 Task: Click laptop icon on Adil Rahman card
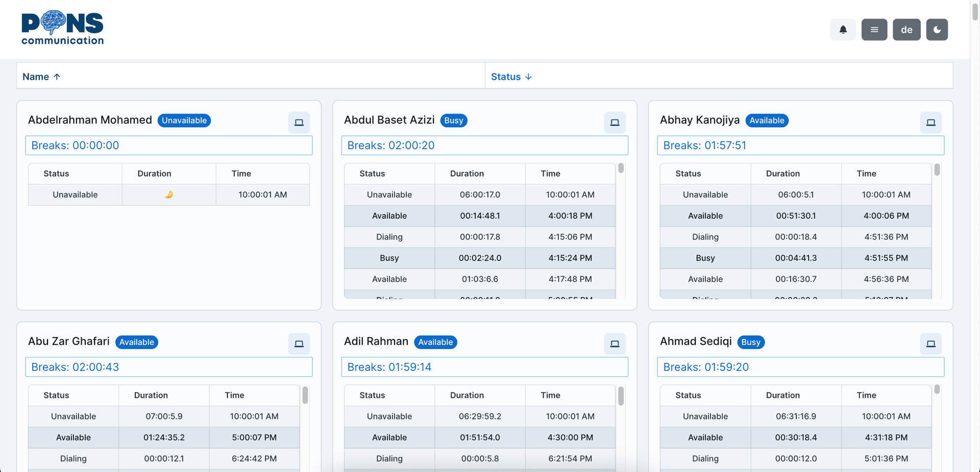[x=615, y=344]
